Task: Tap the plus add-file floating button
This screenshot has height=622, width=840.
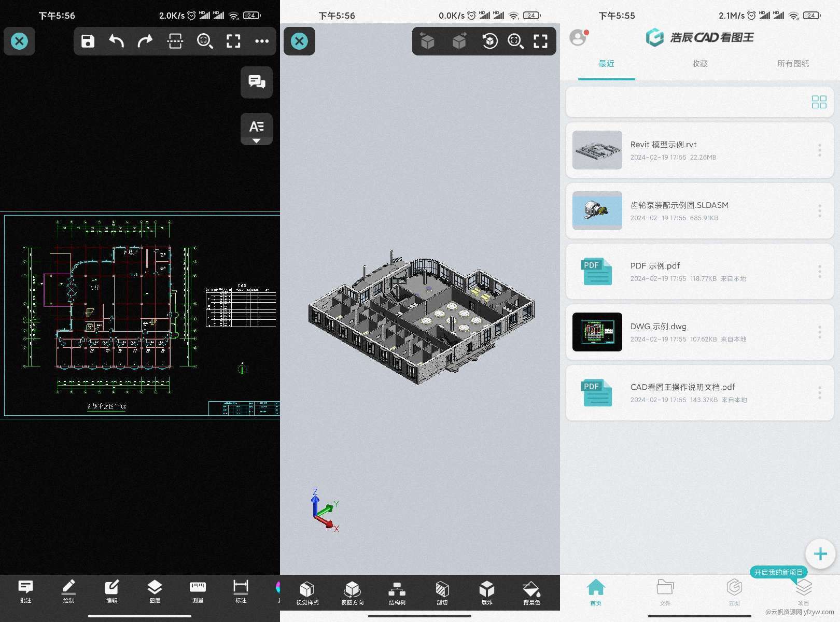Action: pyautogui.click(x=820, y=554)
